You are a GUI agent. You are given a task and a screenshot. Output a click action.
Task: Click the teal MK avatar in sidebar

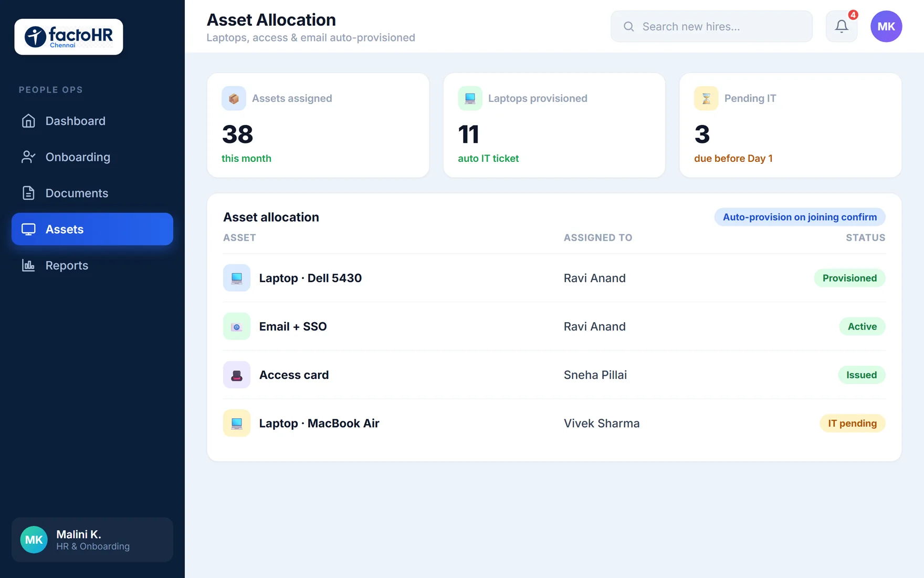[34, 540]
